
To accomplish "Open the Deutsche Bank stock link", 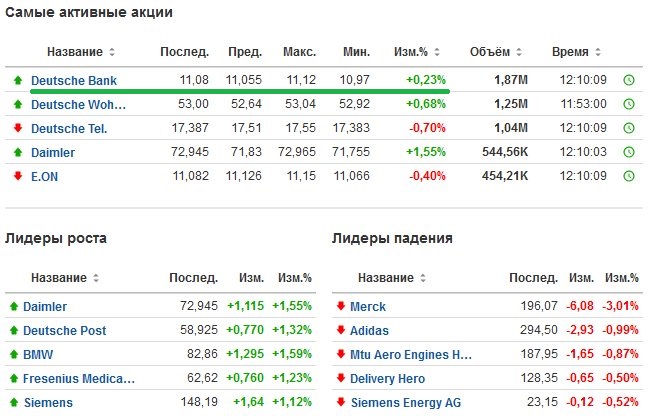I will coord(74,80).
